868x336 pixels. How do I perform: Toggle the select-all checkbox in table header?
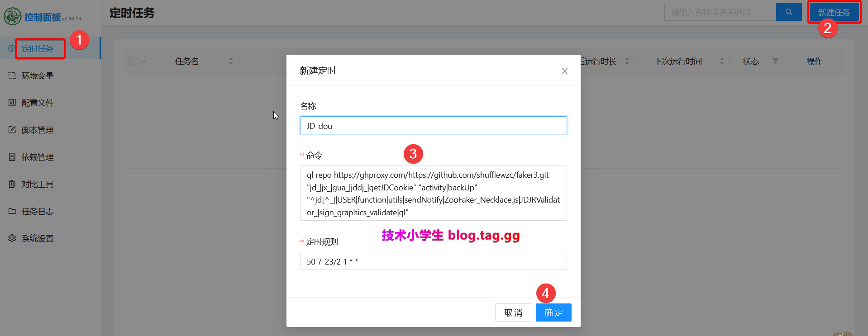point(134,62)
